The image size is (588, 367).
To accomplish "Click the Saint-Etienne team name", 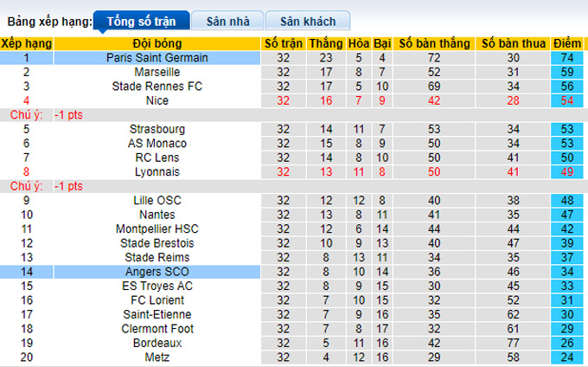I will click(x=157, y=314).
